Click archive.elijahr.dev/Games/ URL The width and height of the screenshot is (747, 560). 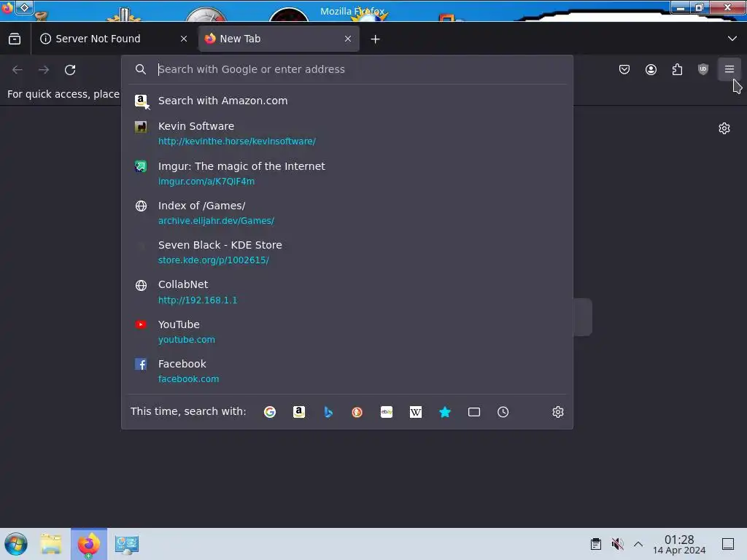(x=216, y=221)
